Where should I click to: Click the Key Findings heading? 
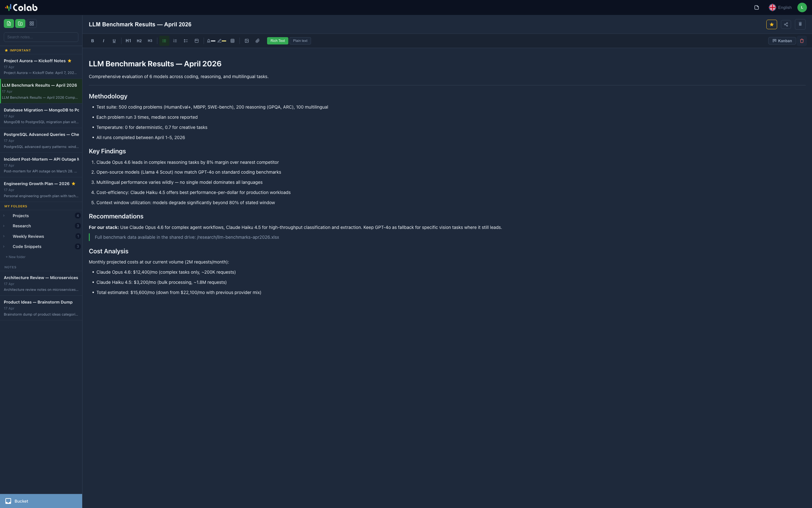tap(108, 151)
